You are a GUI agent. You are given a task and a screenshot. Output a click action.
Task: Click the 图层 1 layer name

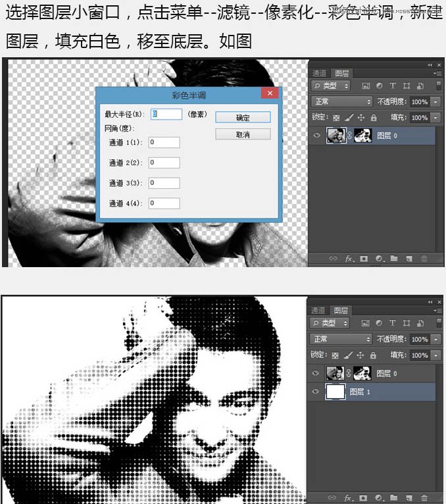pos(360,391)
